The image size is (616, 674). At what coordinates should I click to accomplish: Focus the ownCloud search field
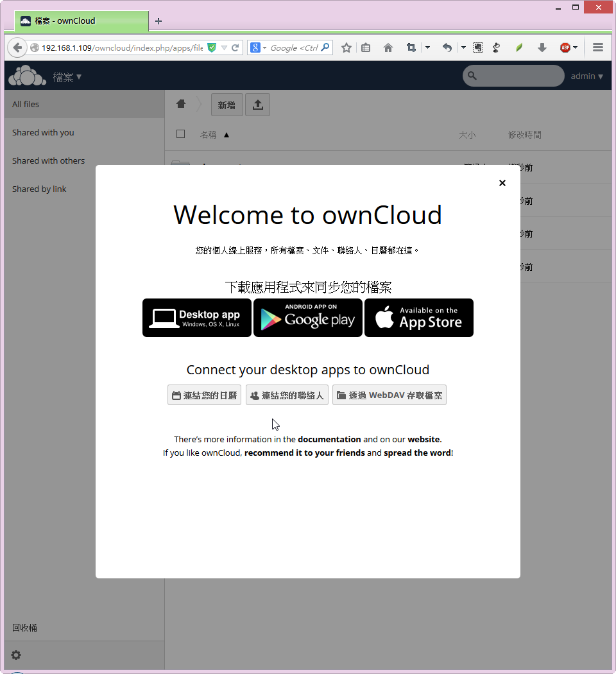(513, 76)
